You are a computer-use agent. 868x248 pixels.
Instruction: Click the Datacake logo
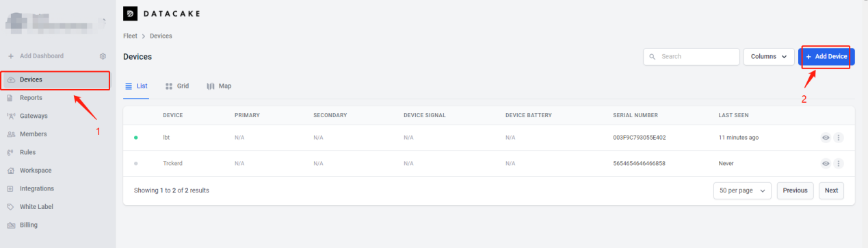coord(161,13)
